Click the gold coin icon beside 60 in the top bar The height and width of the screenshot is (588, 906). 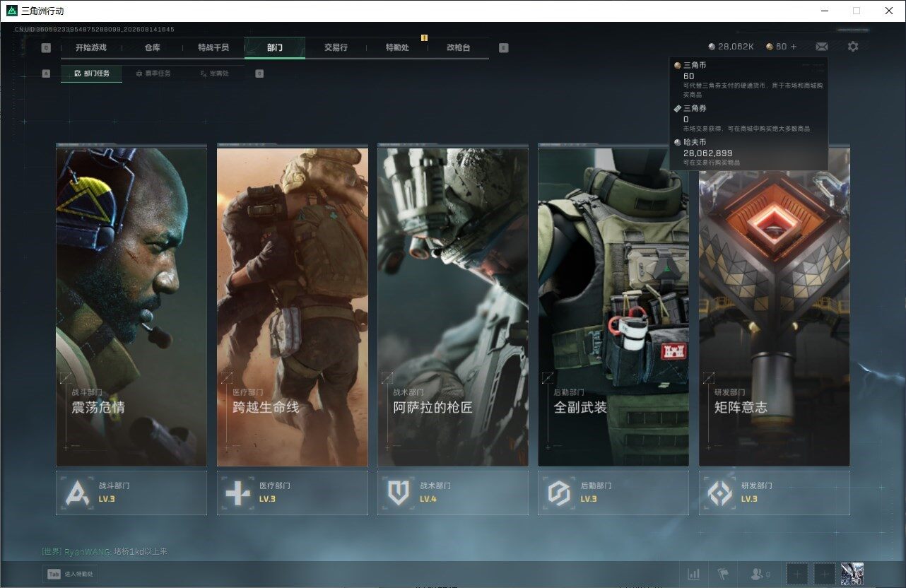click(770, 47)
